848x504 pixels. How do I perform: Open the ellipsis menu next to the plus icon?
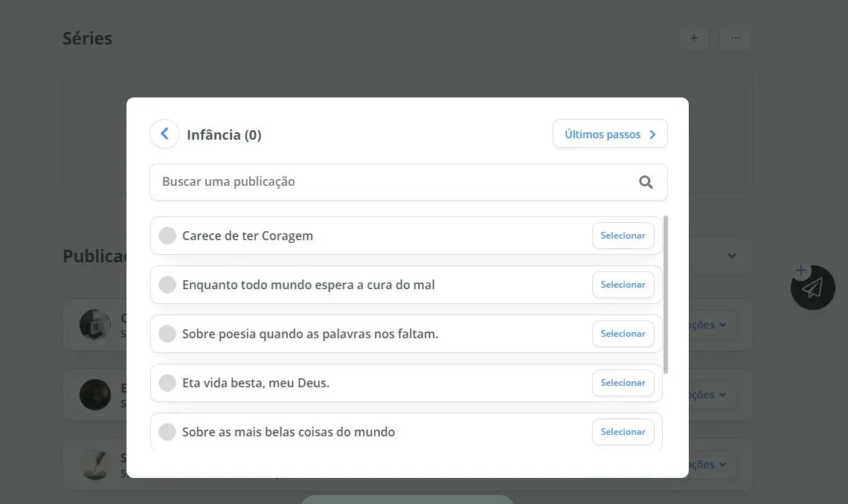[x=735, y=37]
